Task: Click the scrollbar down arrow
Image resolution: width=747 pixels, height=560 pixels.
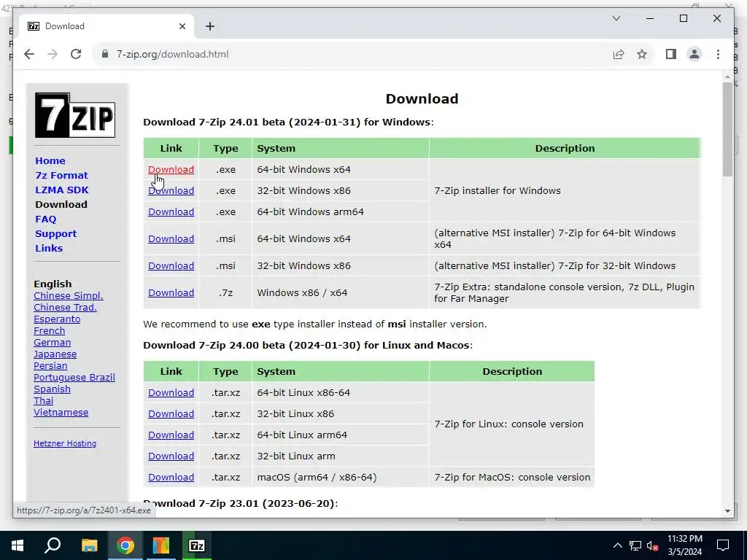Action: tap(727, 511)
